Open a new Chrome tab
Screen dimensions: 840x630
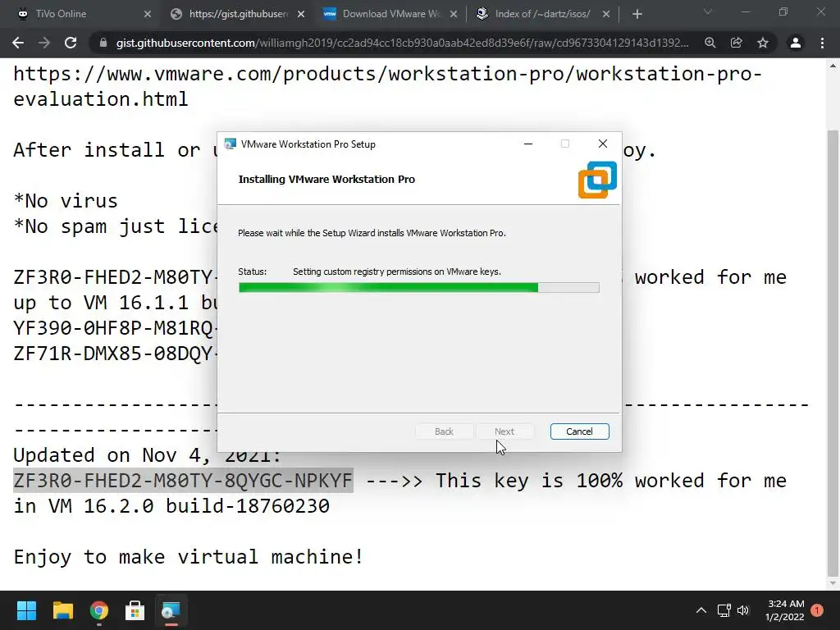[x=637, y=15]
